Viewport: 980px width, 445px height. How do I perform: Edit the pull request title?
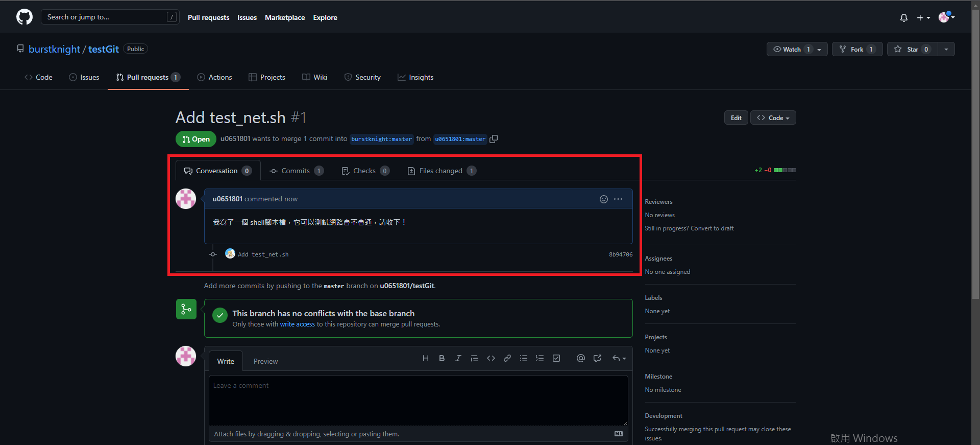tap(736, 118)
